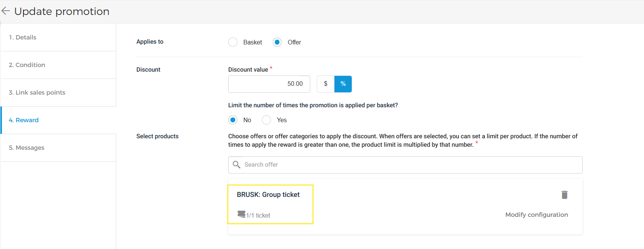Navigate to the Messages step
Viewport: 644px width, 249px height.
point(26,148)
